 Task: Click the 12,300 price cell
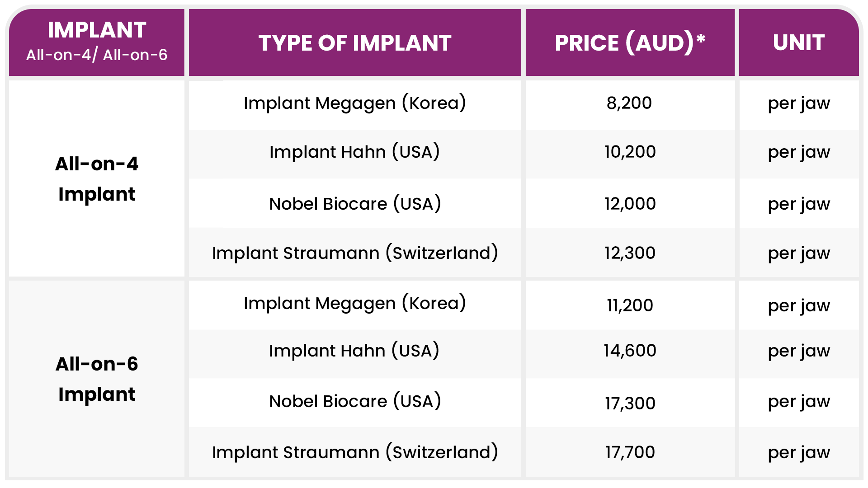(x=630, y=253)
